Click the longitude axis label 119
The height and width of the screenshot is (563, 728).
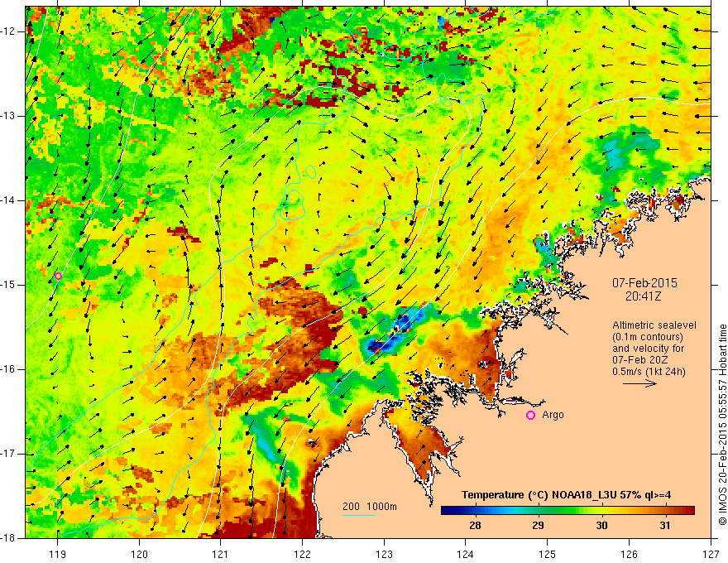(57, 554)
